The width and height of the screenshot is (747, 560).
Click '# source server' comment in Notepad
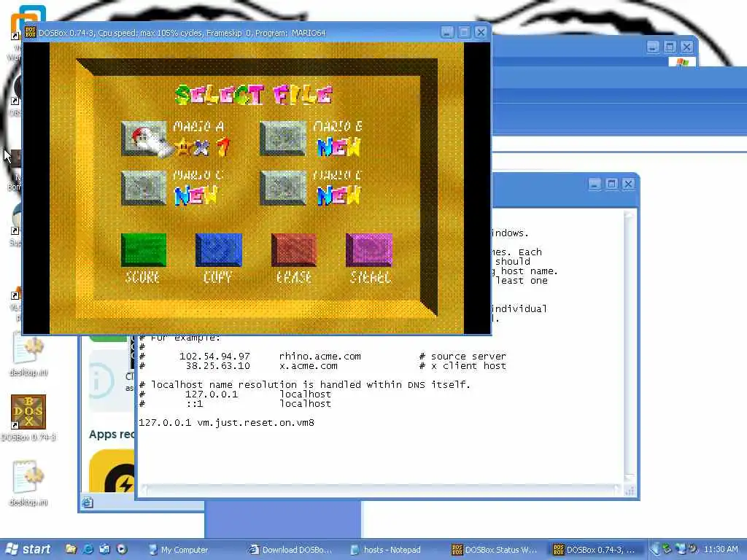click(462, 356)
